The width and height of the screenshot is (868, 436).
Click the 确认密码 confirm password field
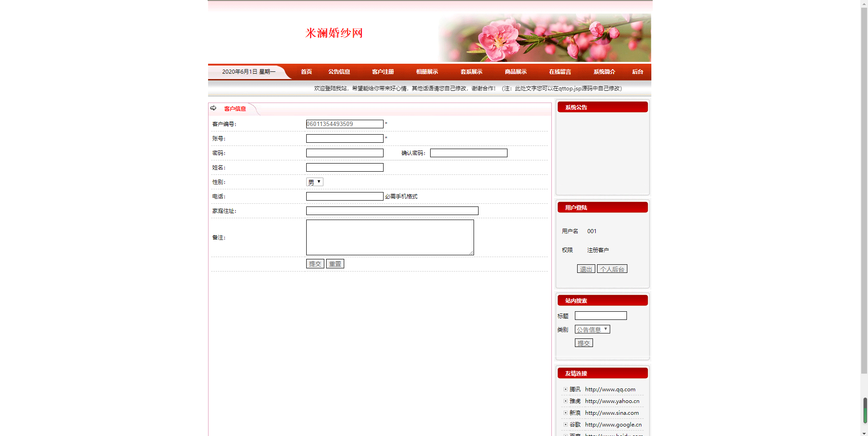click(x=469, y=153)
